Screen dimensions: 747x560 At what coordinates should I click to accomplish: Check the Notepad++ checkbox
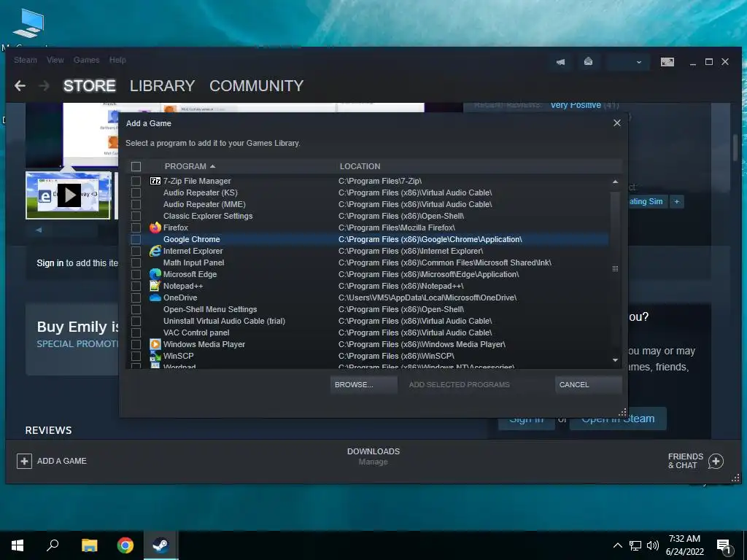136,286
